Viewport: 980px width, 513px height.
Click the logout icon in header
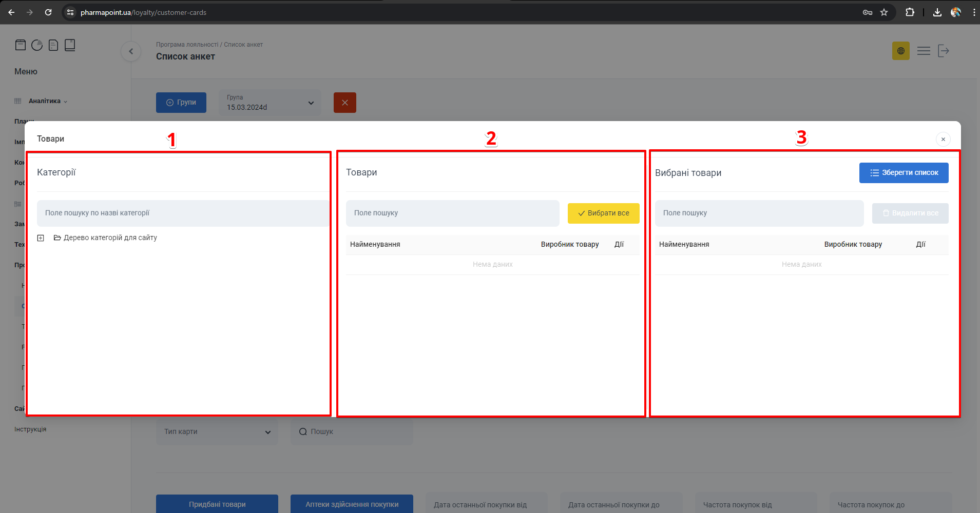pyautogui.click(x=943, y=51)
